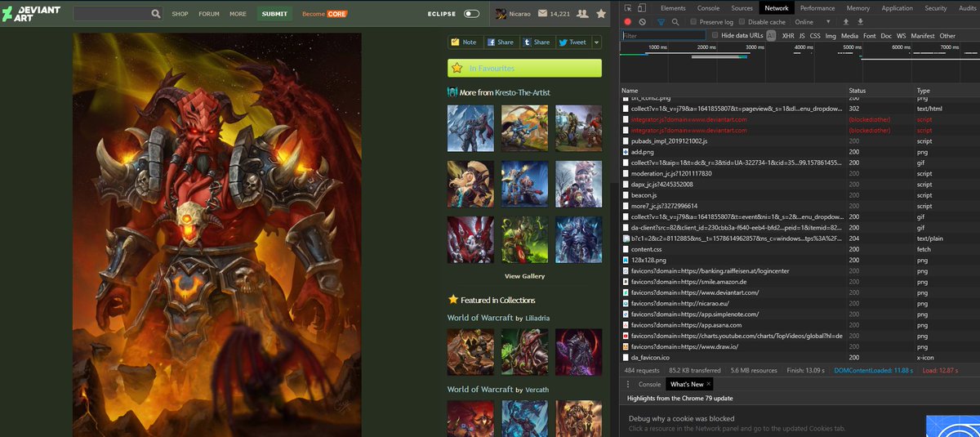This screenshot has width=980, height=437.
Task: Click the main Warcraft demon artwork
Action: point(216,235)
